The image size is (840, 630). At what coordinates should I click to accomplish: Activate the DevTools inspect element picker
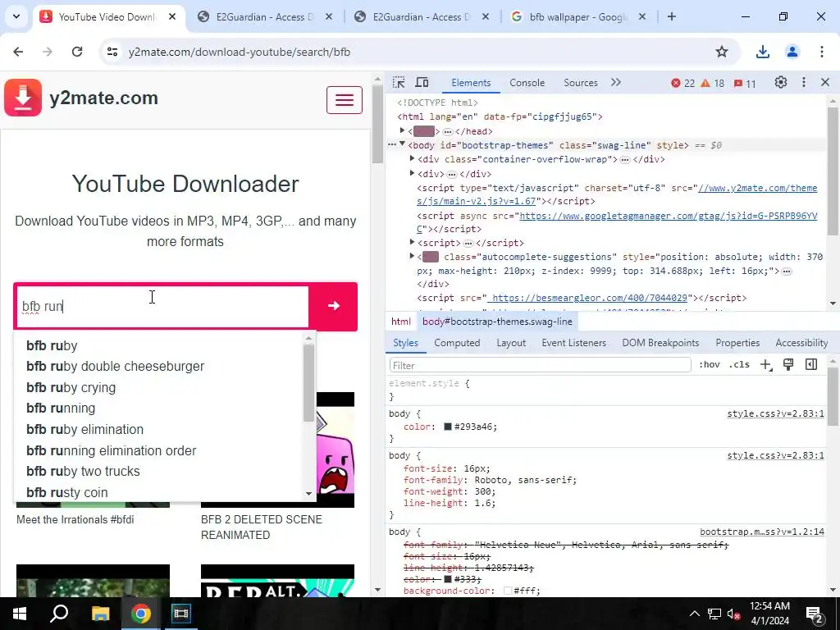[399, 83]
